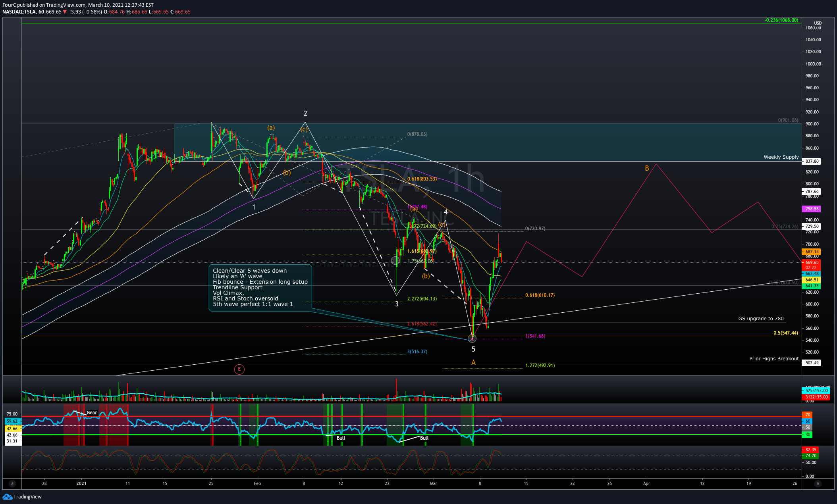Click the white wave 4 label
Image resolution: width=837 pixels, height=504 pixels.
(x=446, y=212)
